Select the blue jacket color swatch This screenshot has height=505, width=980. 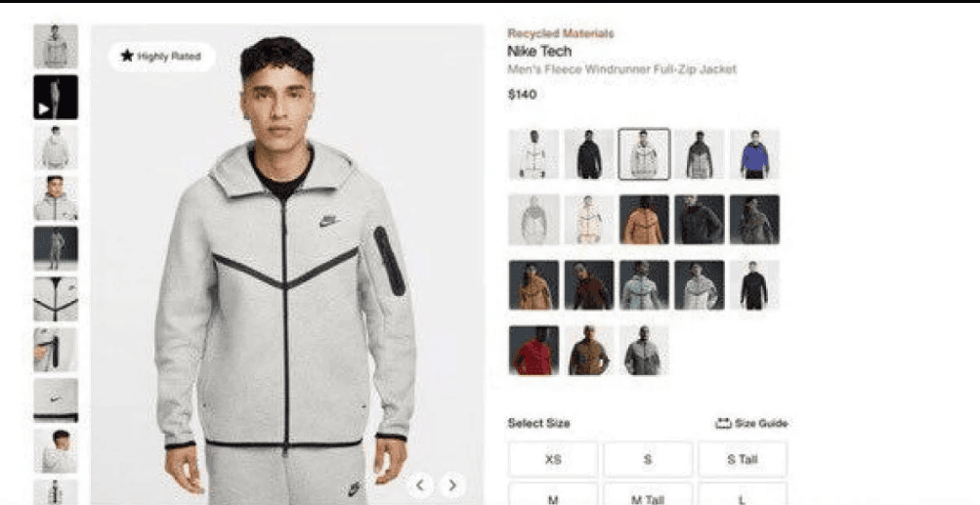point(754,154)
